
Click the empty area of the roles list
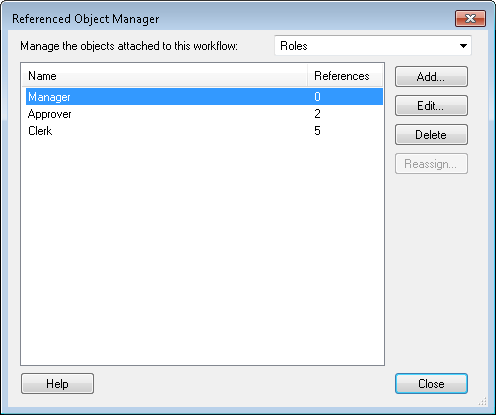pyautogui.click(x=202, y=250)
